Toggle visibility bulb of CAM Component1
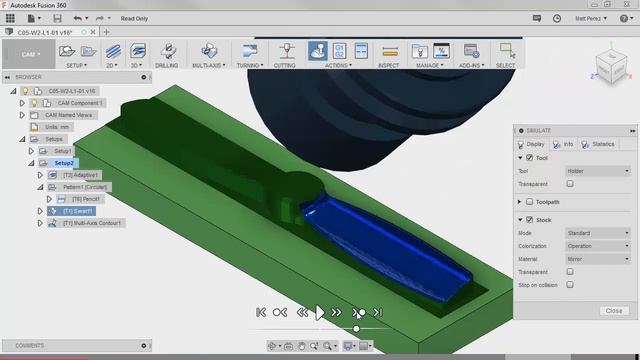 tap(34, 103)
